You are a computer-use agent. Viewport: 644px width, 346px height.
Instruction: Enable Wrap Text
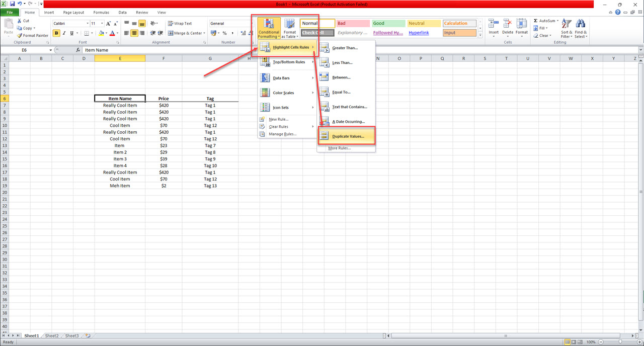179,23
